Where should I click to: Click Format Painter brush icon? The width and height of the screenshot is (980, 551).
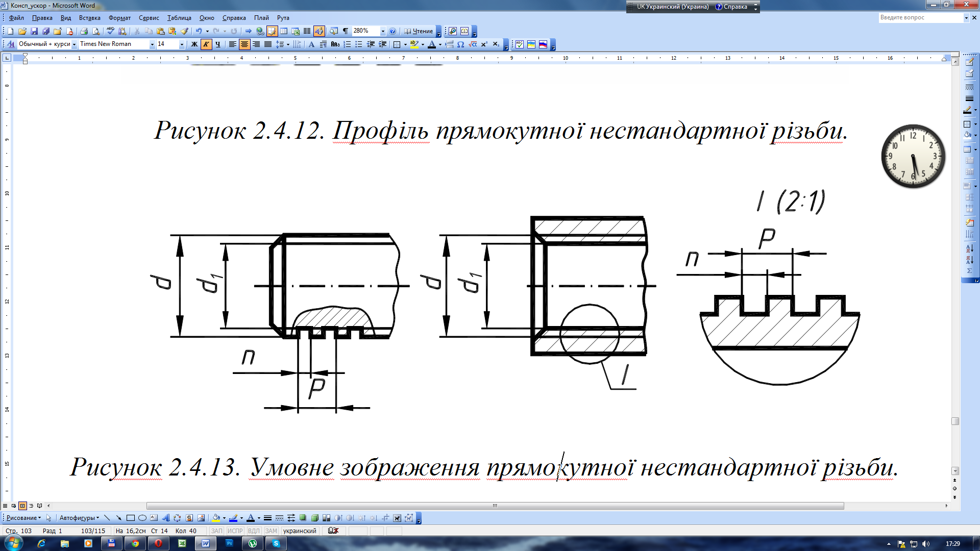click(x=185, y=31)
